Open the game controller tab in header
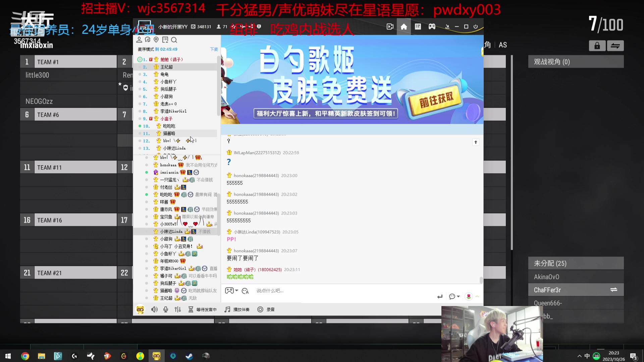Image resolution: width=644 pixels, height=362 pixels. click(x=432, y=26)
